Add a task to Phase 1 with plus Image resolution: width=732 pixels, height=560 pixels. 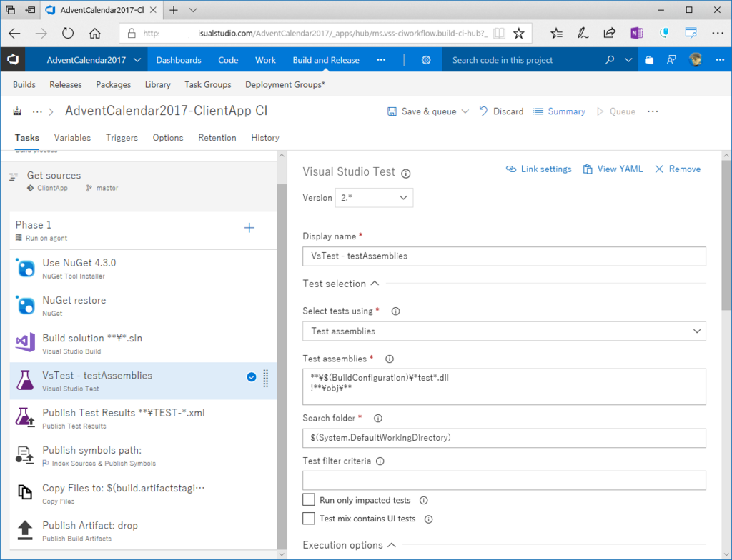pyautogui.click(x=249, y=228)
